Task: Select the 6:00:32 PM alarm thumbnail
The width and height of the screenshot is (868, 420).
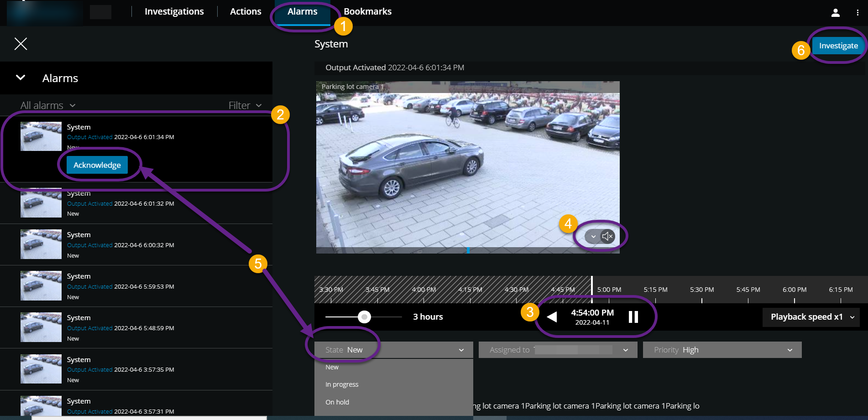Action: [x=41, y=244]
